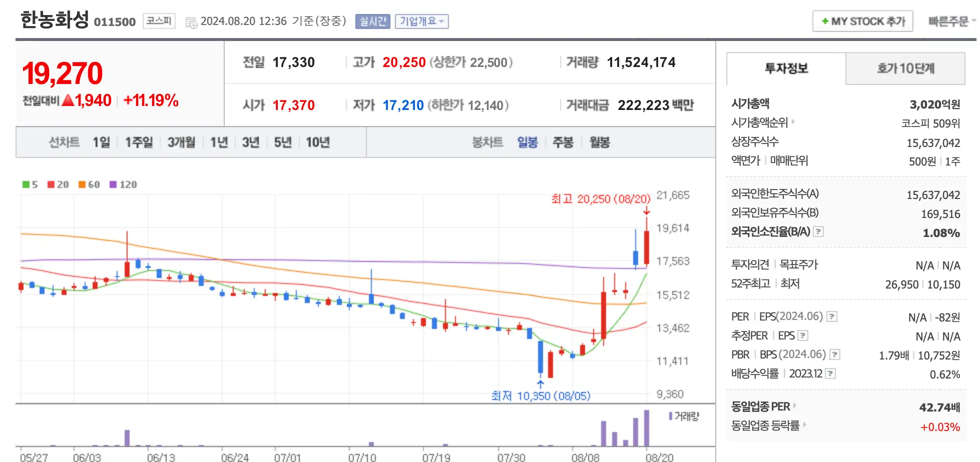Click the 거래량 volume legend marker
Image resolution: width=980 pixels, height=462 pixels.
[x=671, y=416]
